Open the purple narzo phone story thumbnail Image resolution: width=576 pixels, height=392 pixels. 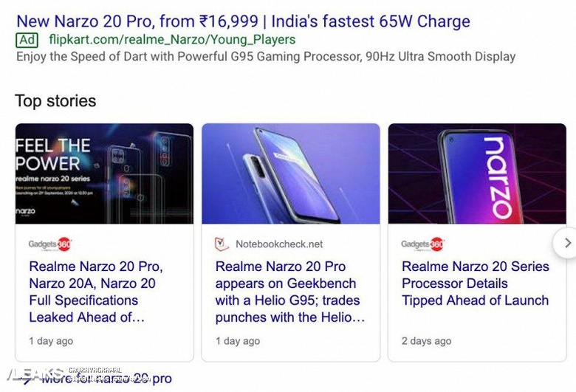[x=477, y=173]
